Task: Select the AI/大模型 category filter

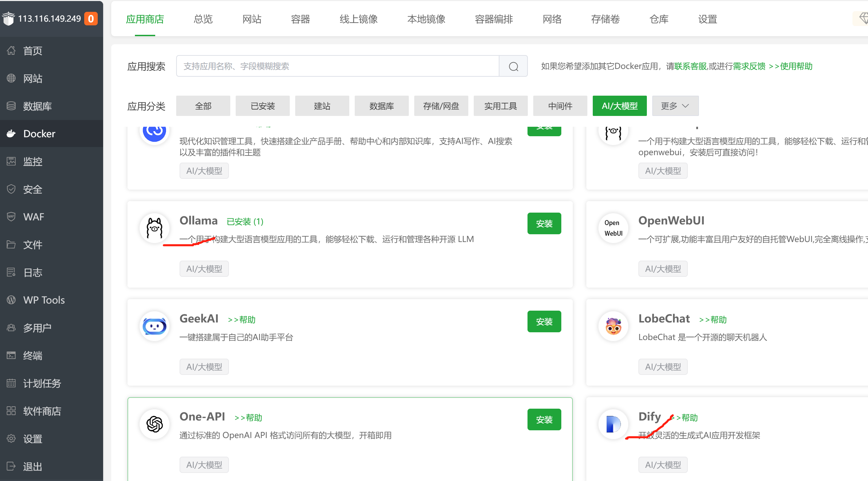Action: coord(619,106)
